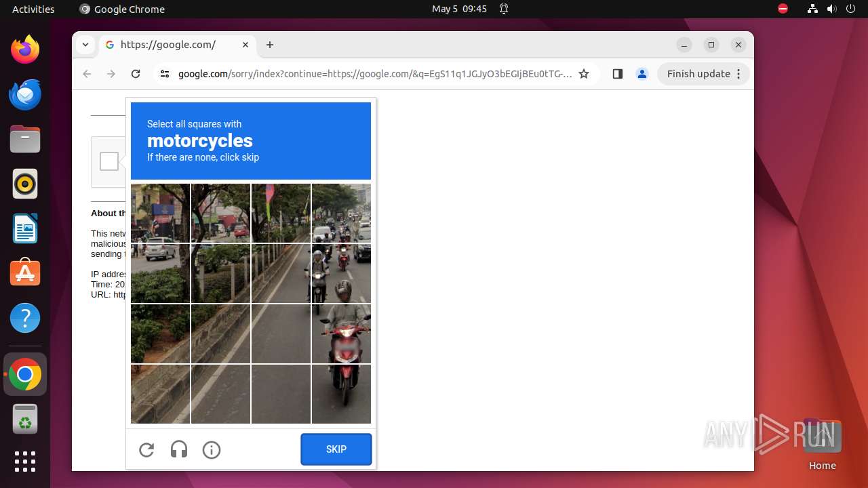Launch Thunderbird Mail from the dock
The width and height of the screenshot is (868, 488).
coord(25,94)
